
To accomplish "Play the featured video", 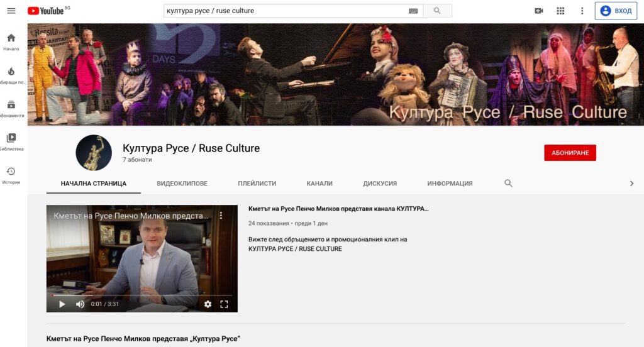I will click(x=62, y=304).
